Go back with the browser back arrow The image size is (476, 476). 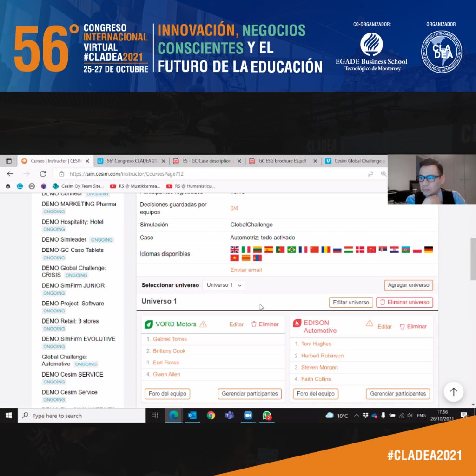[10, 174]
